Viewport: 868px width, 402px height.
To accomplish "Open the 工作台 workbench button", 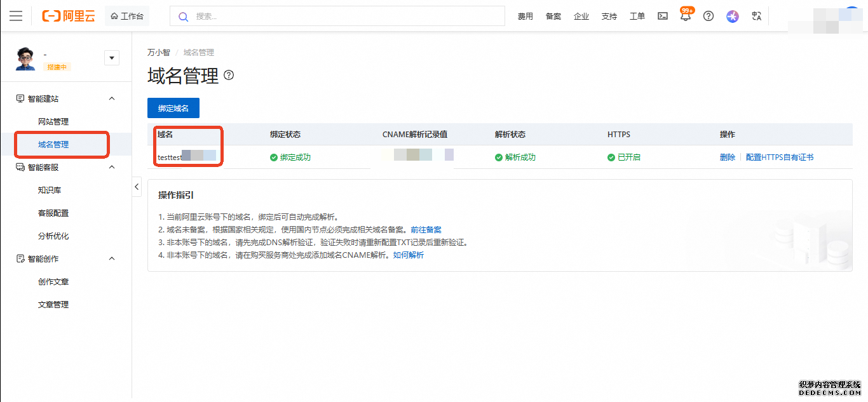I will point(127,17).
